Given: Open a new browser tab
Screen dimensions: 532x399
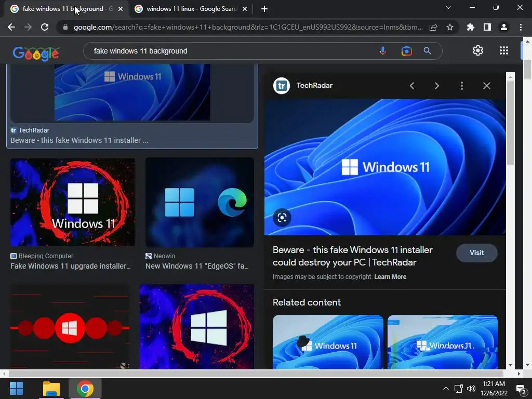Looking at the screenshot, I should coord(264,9).
